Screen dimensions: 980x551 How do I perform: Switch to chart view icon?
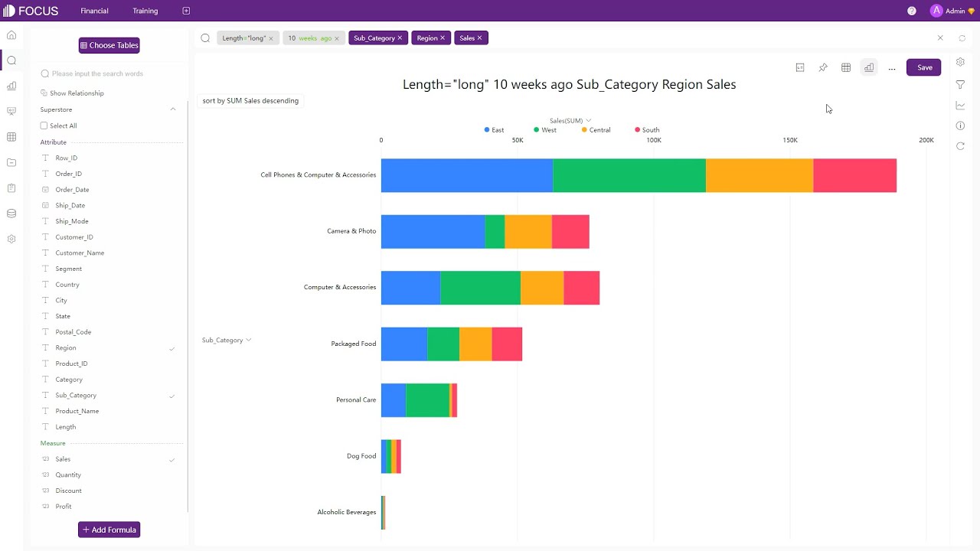pyautogui.click(x=869, y=68)
